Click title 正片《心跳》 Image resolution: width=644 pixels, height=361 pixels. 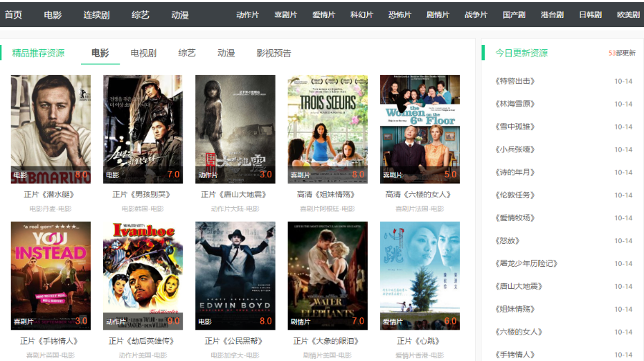(419, 341)
